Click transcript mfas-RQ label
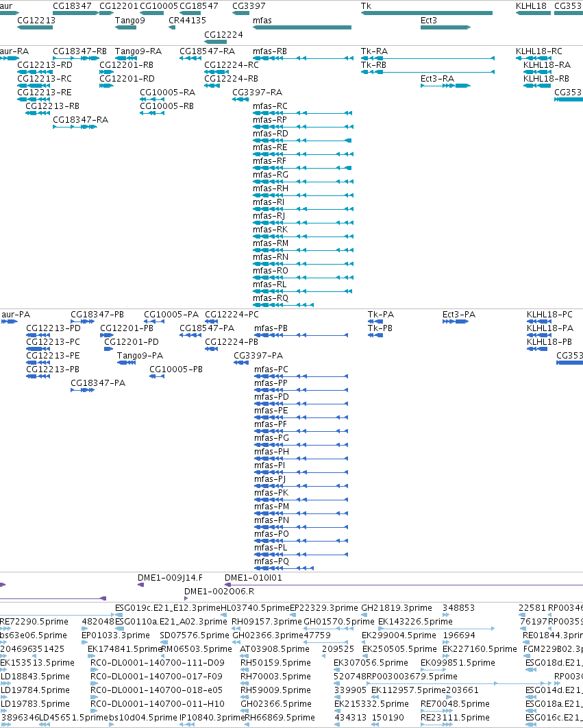 pos(271,298)
